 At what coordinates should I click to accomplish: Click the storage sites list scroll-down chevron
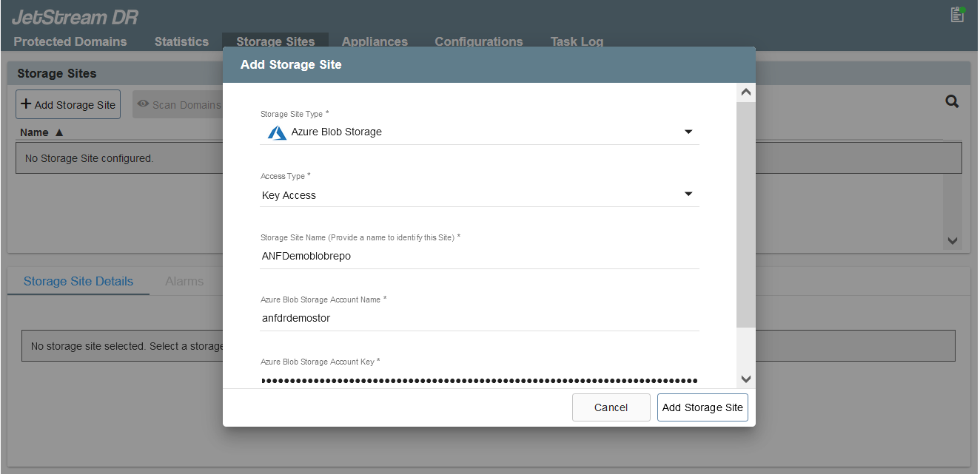(952, 241)
